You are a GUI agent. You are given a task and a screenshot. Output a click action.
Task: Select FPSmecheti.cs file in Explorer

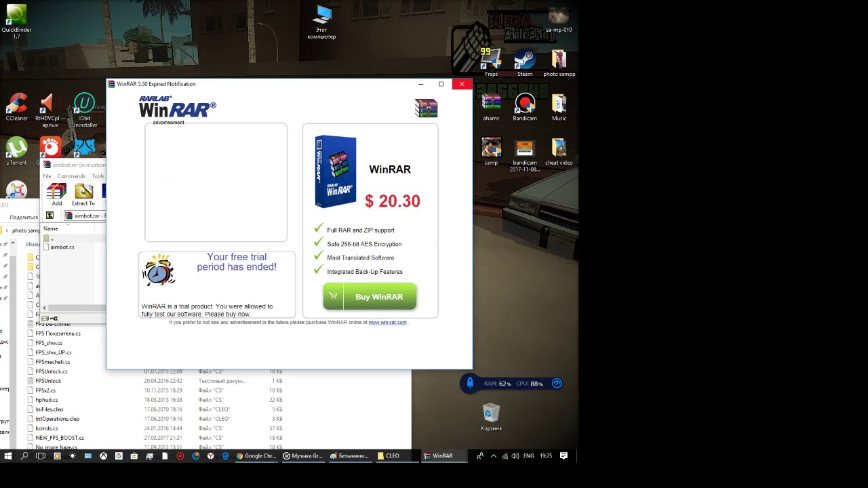click(53, 362)
